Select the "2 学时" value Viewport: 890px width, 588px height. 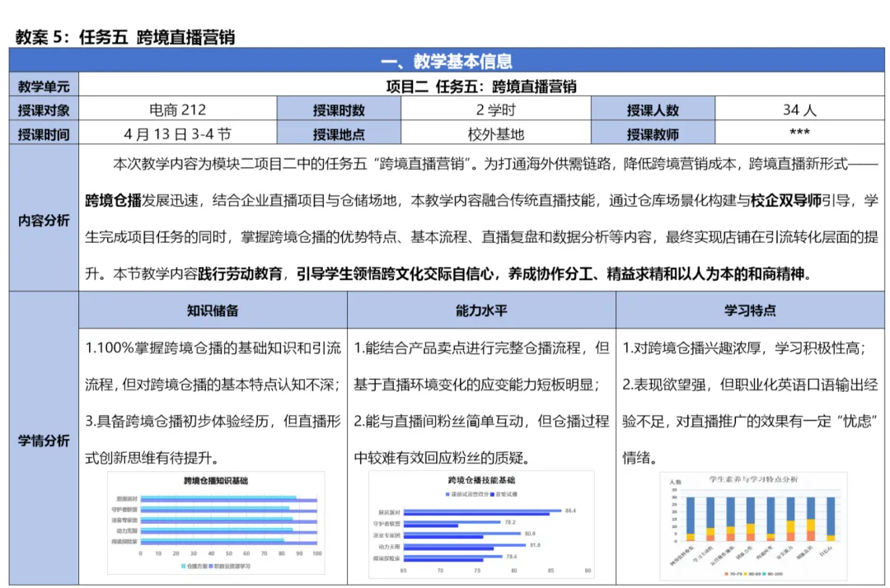pos(495,110)
